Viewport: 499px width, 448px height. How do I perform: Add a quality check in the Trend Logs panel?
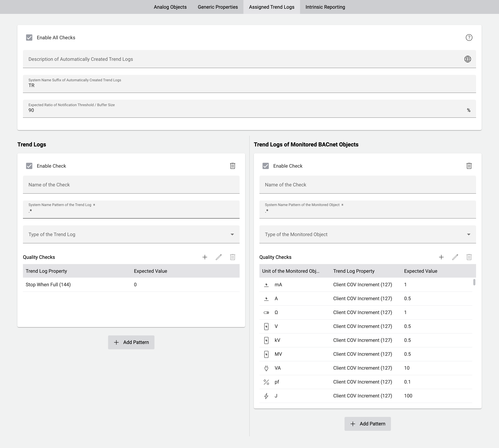coord(204,257)
